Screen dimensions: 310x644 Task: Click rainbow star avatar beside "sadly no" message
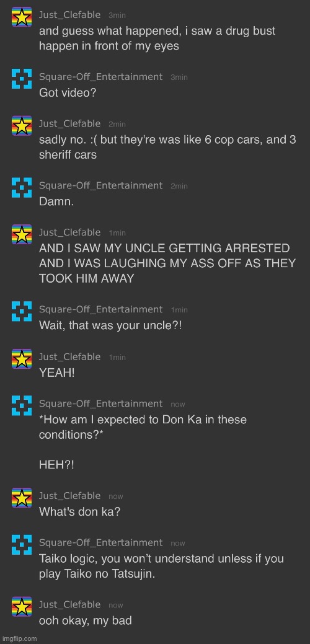(x=21, y=126)
